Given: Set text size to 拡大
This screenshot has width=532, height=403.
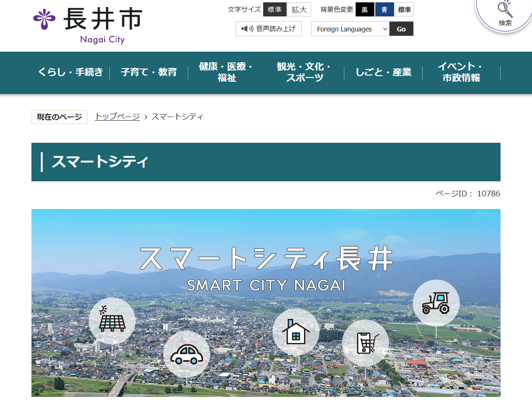Looking at the screenshot, I should [299, 9].
